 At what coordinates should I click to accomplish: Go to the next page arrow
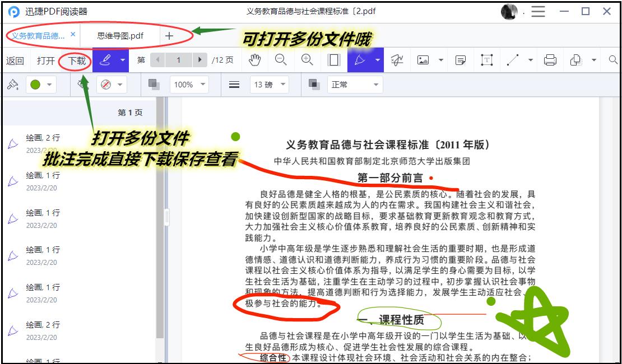pyautogui.click(x=200, y=60)
